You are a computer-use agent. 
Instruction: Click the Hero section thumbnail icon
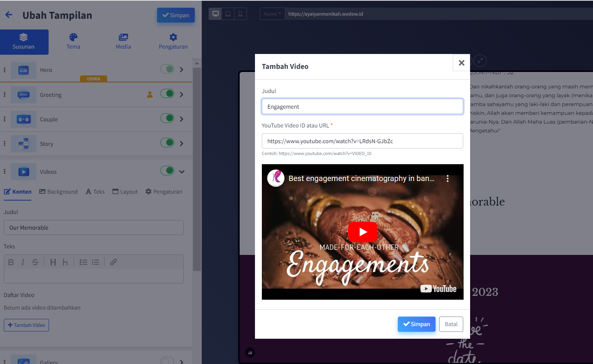[23, 70]
